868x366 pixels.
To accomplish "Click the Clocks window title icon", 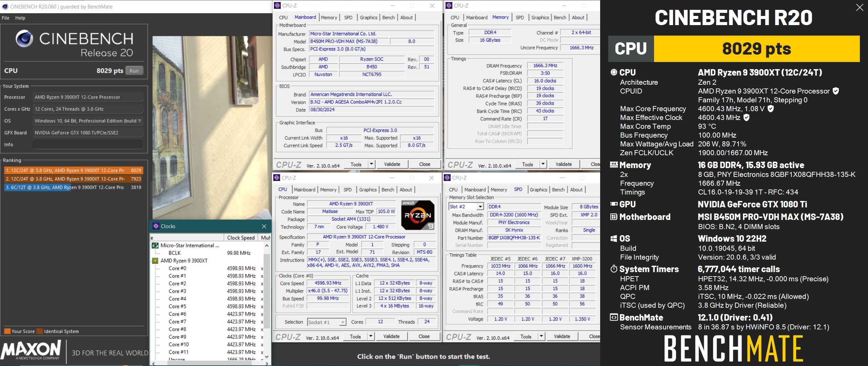I will click(156, 226).
